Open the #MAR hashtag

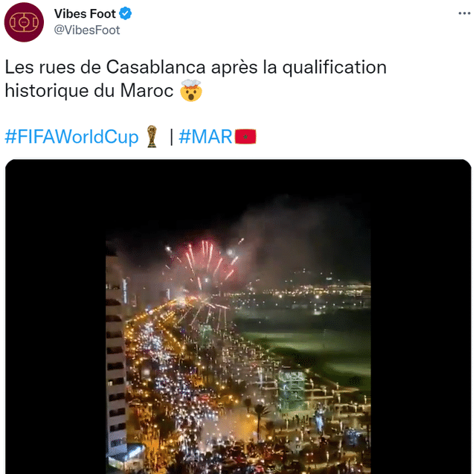(206, 137)
